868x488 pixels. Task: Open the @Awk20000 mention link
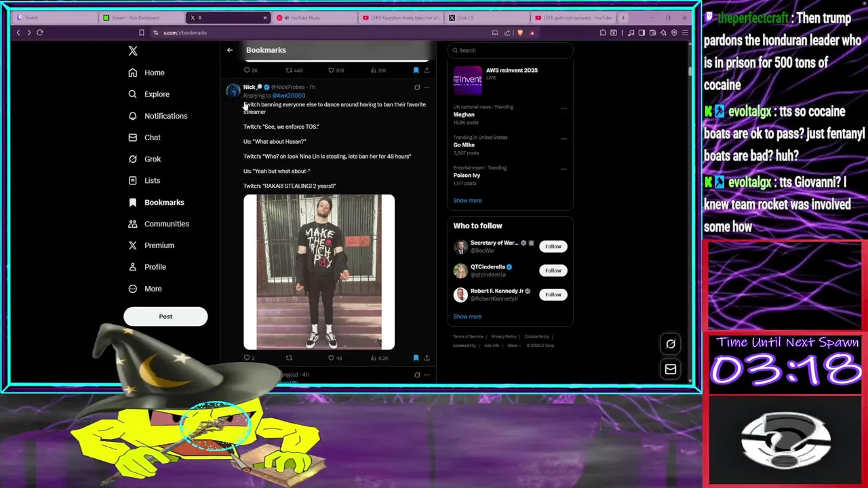click(x=288, y=96)
